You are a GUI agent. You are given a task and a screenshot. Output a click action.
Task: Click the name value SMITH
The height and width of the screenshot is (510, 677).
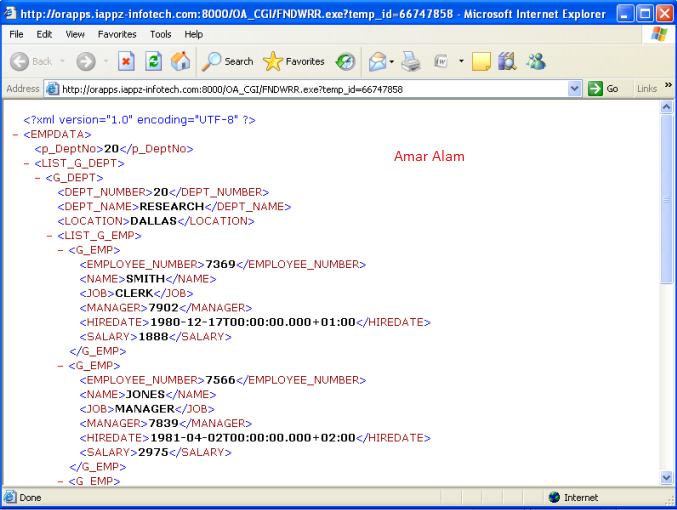pyautogui.click(x=146, y=279)
